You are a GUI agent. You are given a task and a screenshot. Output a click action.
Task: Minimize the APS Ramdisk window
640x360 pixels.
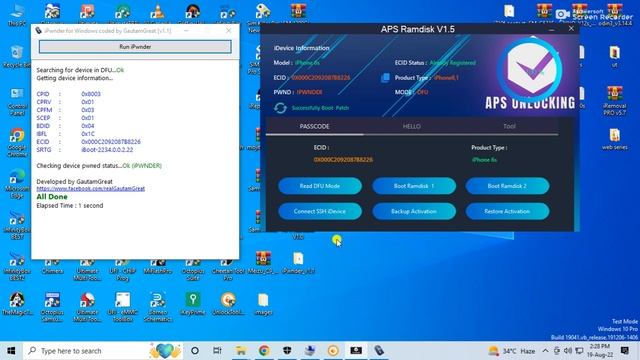click(551, 29)
